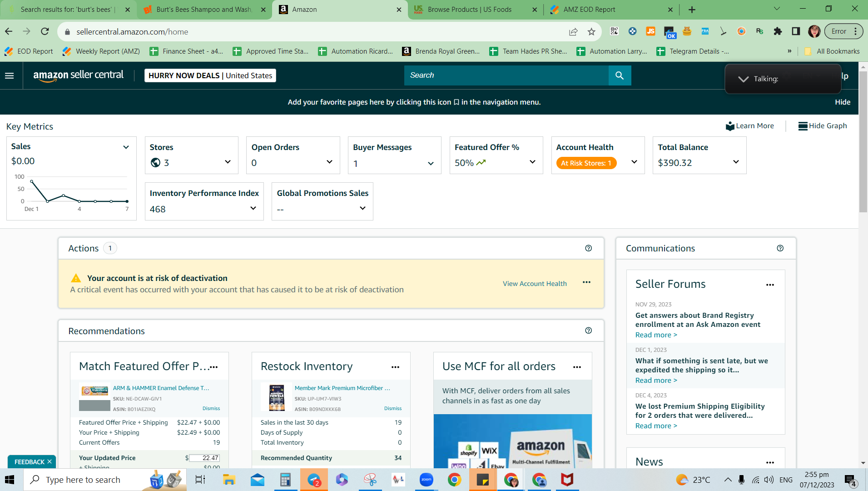868x491 pixels.
Task: Open Weekly Report (AMZ) bookmark
Action: (101, 51)
